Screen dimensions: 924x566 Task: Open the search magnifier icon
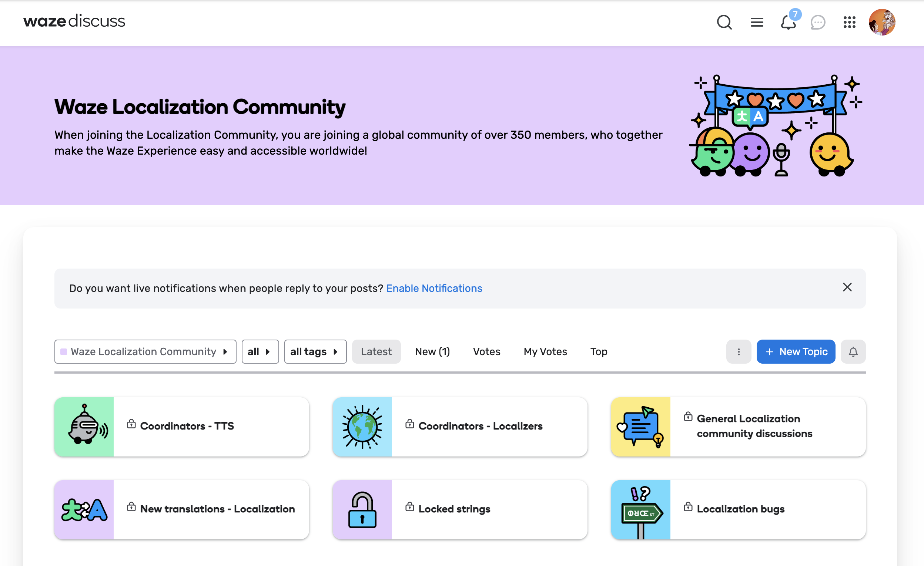724,22
